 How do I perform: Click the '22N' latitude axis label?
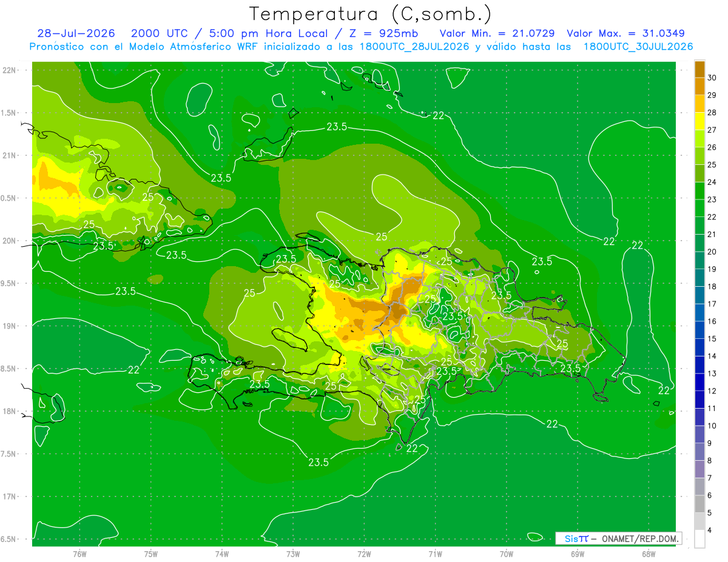[8, 70]
